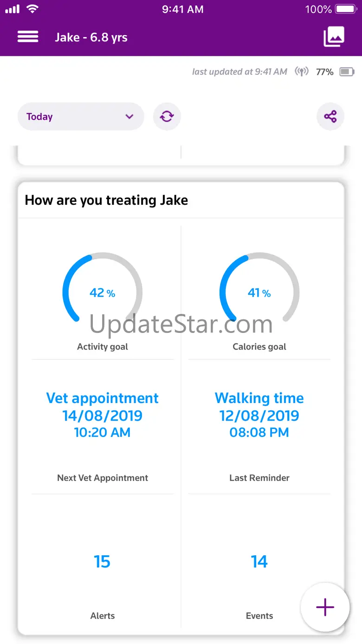
Task: Tap the Next Vet Appointment label
Action: 102,478
